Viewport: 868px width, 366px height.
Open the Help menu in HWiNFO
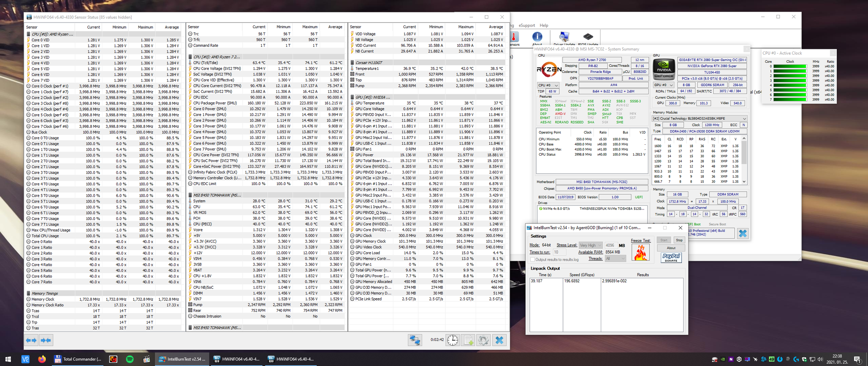544,25
